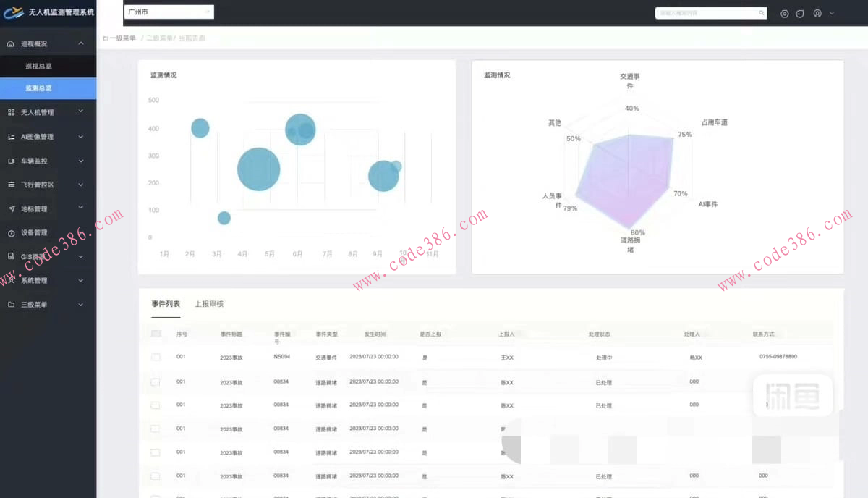Click the home icon beside 巡视概况
The height and width of the screenshot is (498, 868).
click(11, 44)
